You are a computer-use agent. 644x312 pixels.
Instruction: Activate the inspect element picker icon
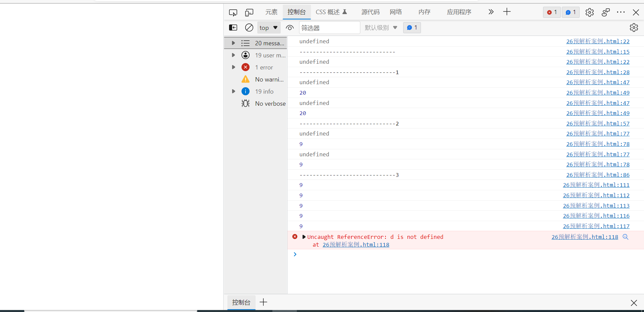click(x=233, y=12)
